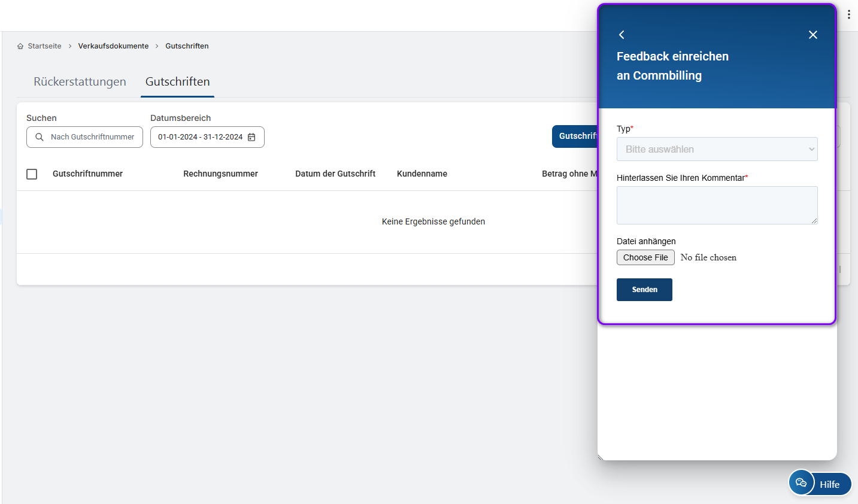This screenshot has width=858, height=504.
Task: Navigate to Verkaufsdokumente in the breadcrumb
Action: [x=113, y=46]
